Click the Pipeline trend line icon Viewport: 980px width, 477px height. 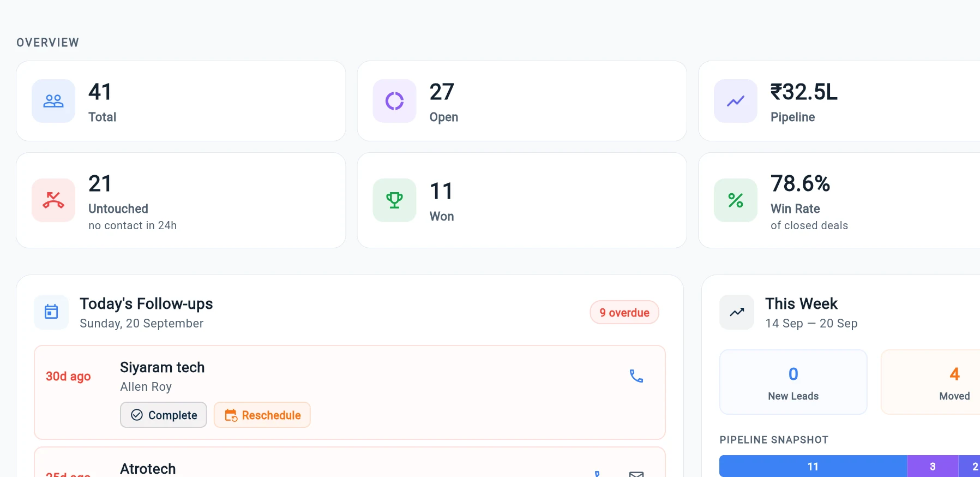pos(736,101)
